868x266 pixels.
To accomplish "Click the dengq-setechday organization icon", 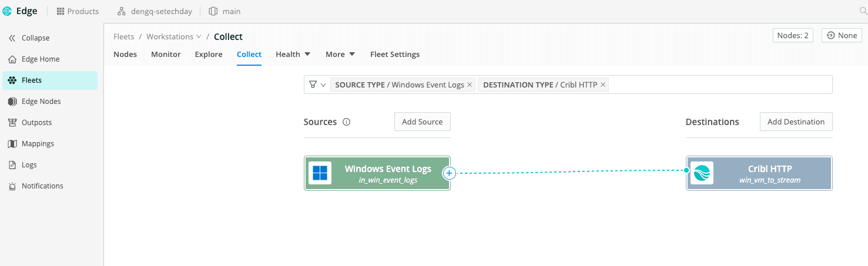I will tap(122, 11).
